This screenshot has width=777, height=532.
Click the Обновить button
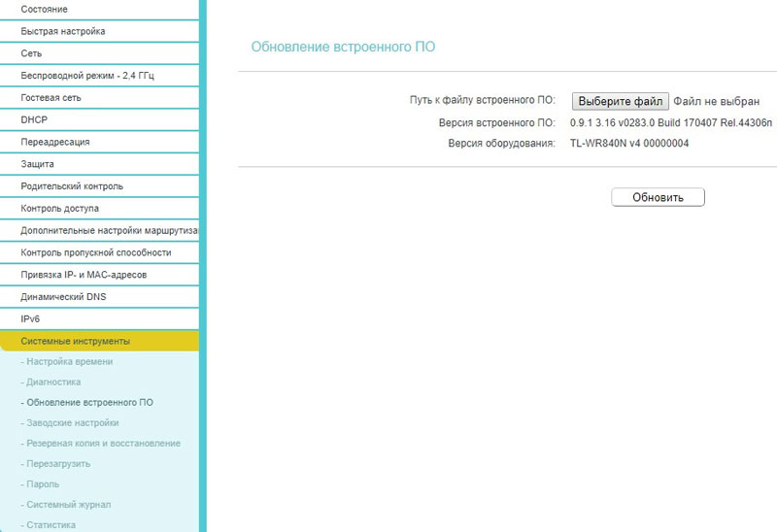pyautogui.click(x=659, y=197)
